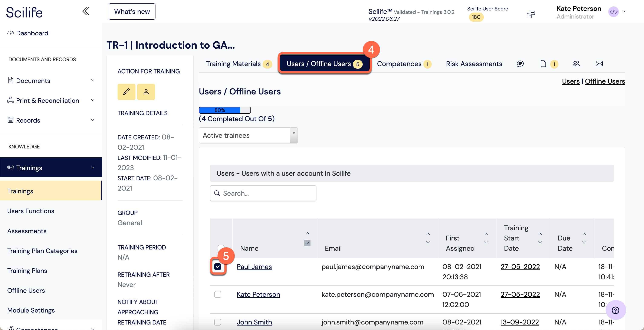The height and width of the screenshot is (330, 644).
Task: Open Paul James user link
Action: pyautogui.click(x=254, y=267)
